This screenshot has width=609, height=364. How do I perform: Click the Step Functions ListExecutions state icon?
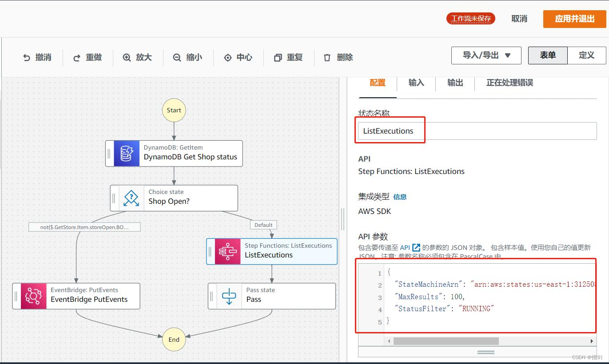point(227,252)
